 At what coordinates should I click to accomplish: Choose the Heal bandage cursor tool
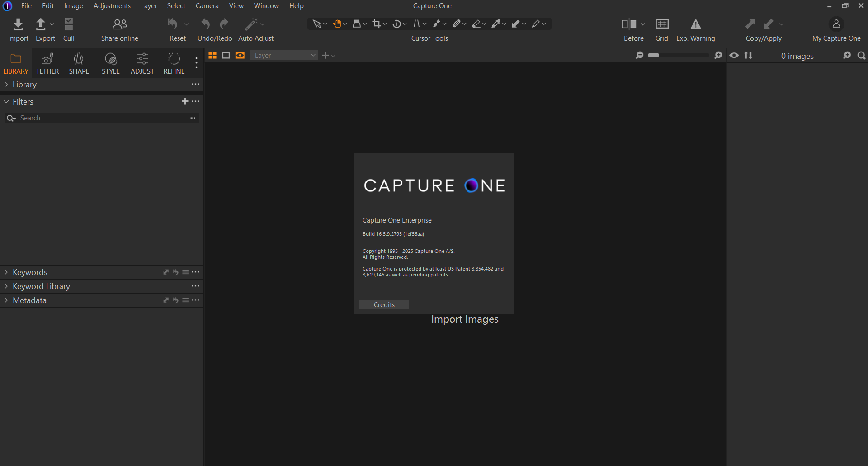(x=457, y=24)
